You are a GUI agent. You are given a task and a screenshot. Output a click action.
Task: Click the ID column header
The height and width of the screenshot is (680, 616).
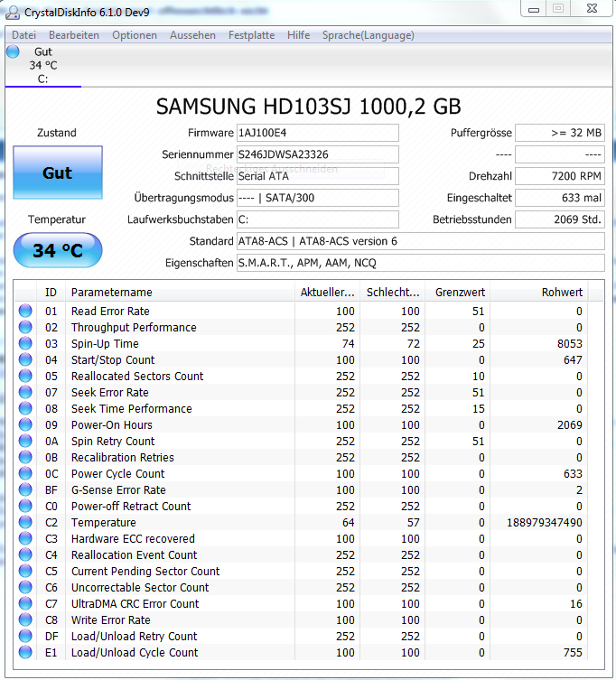[x=51, y=293]
